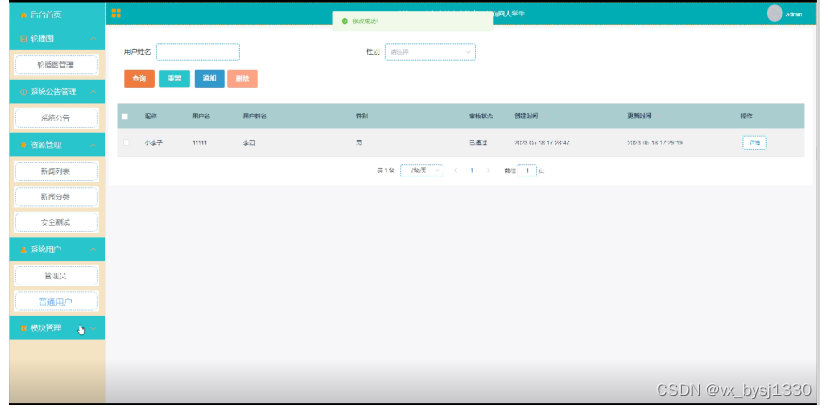This screenshot has width=827, height=409.
Task: Click the orange 查询 button
Action: [139, 79]
